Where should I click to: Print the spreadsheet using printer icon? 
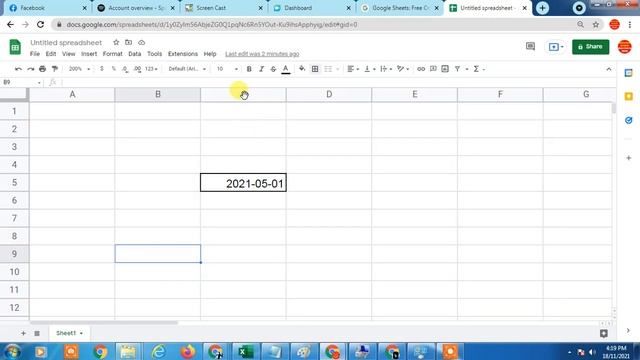pos(42,69)
